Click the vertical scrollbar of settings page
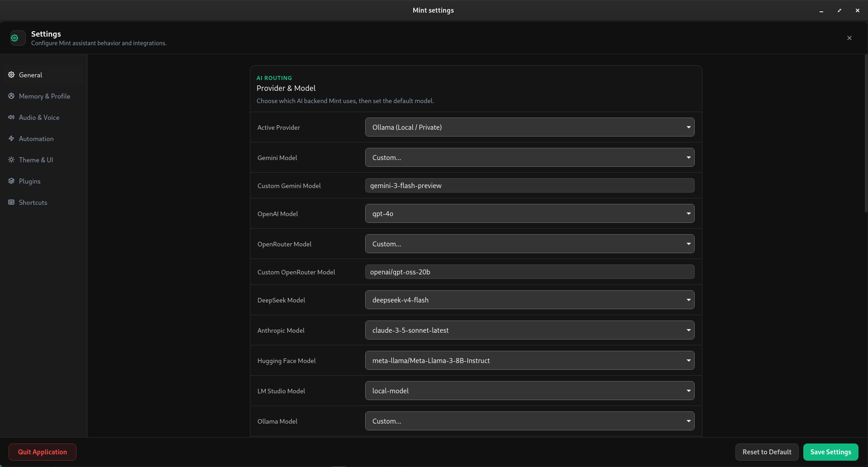This screenshot has width=868, height=467. [866, 133]
